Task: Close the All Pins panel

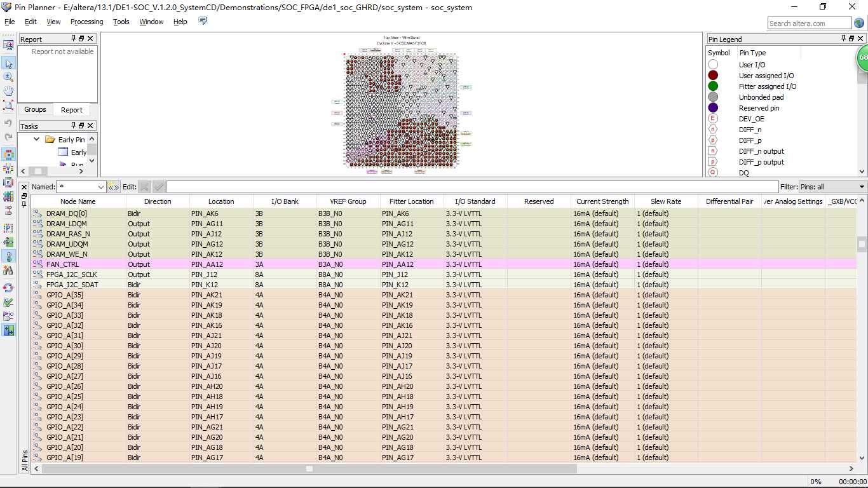Action: [24, 187]
